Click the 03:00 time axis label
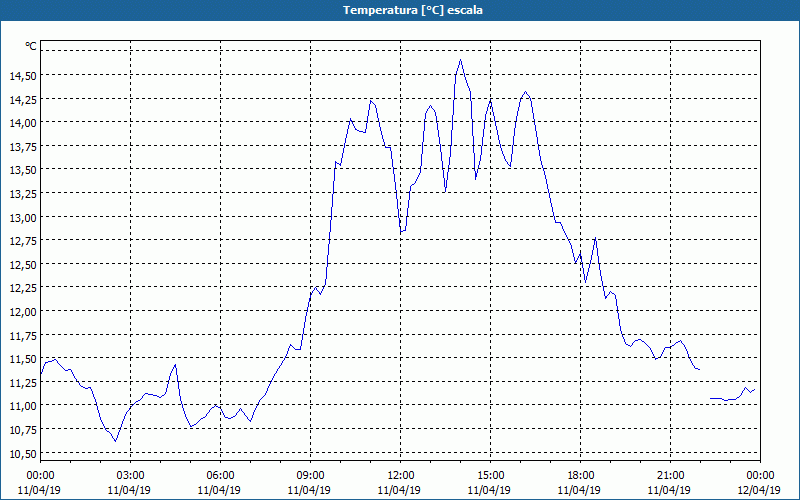 click(131, 476)
